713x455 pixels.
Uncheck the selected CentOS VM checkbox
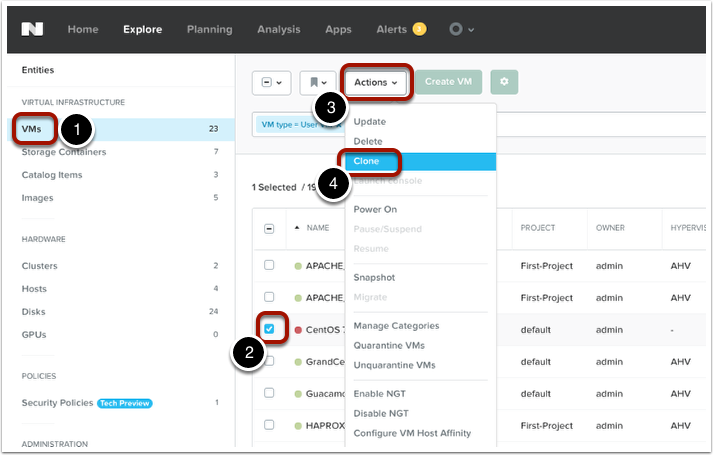coord(269,328)
